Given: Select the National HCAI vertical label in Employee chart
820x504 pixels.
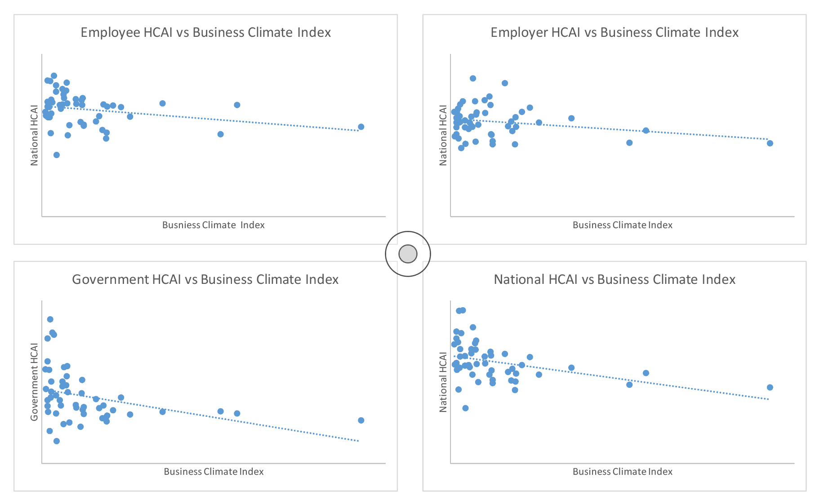Looking at the screenshot, I should 34,135.
